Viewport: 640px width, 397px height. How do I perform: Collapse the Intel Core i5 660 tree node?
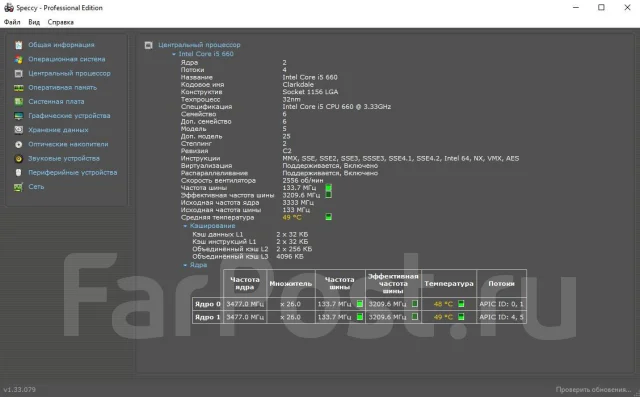point(174,54)
